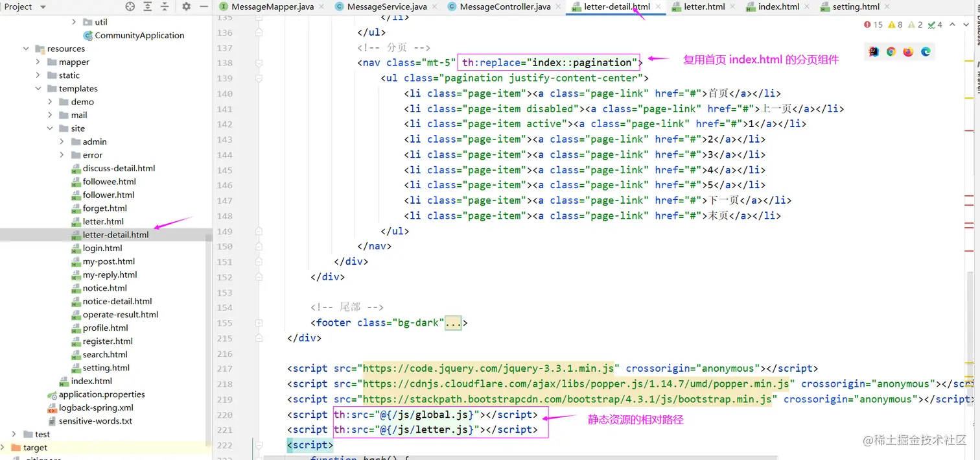The image size is (980, 460).
Task: Click the green typo check indicator
Action: (x=935, y=25)
